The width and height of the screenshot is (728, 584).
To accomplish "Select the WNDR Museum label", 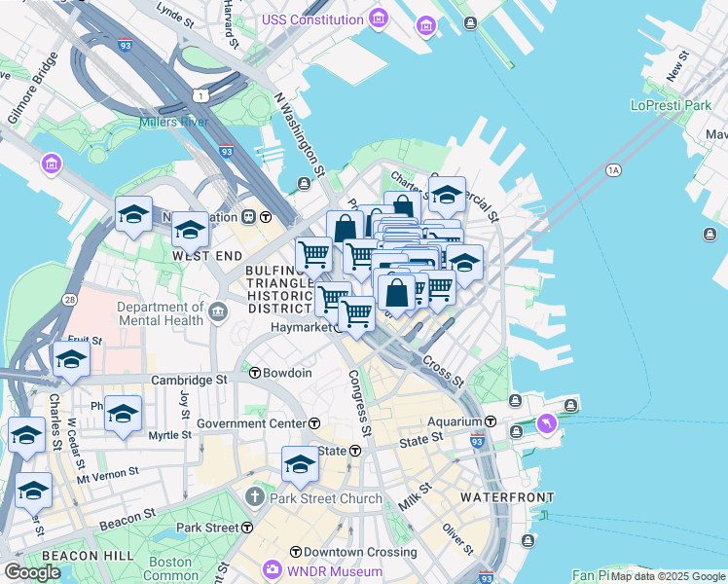I will coord(335,571).
